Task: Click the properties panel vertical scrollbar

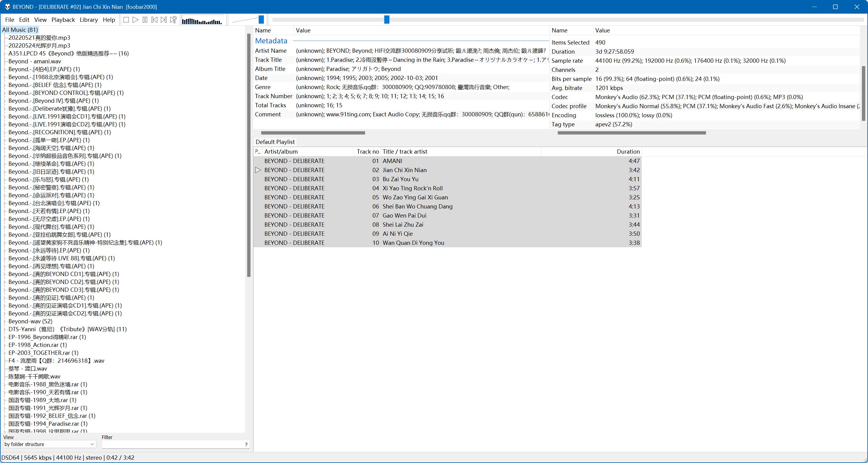Action: tap(863, 94)
